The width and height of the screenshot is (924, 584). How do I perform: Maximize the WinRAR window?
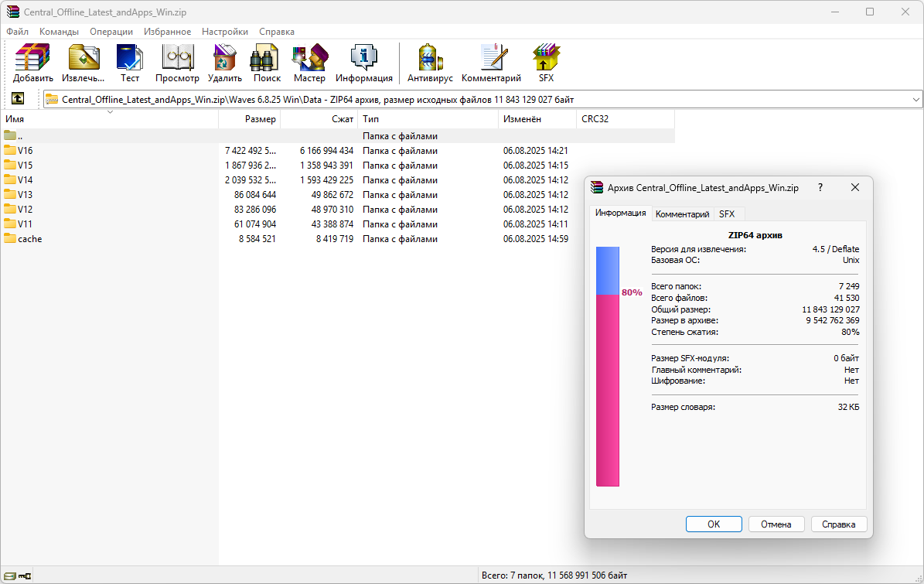point(870,12)
